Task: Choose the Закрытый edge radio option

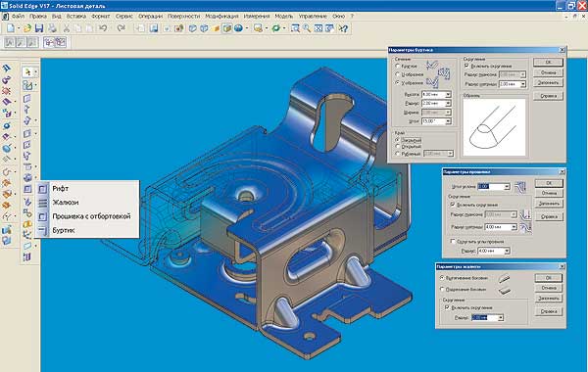Action: [x=398, y=140]
